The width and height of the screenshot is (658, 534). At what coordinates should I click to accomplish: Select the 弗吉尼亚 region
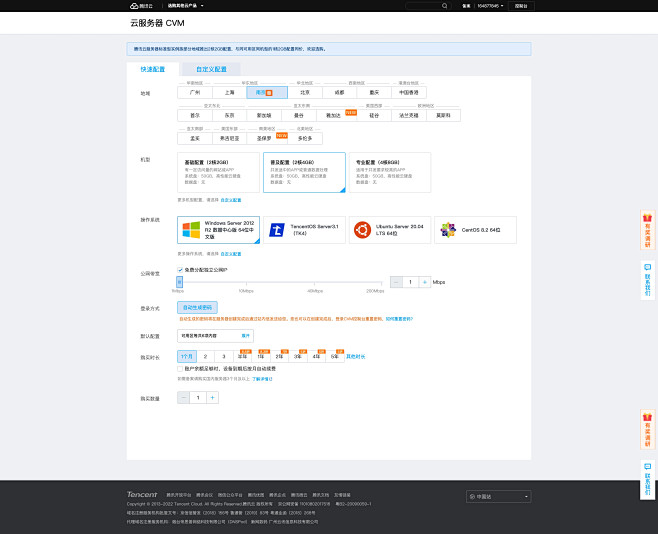click(230, 138)
